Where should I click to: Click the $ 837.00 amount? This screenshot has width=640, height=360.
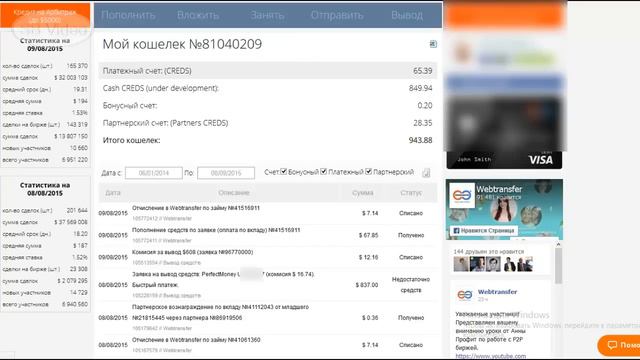click(x=367, y=285)
